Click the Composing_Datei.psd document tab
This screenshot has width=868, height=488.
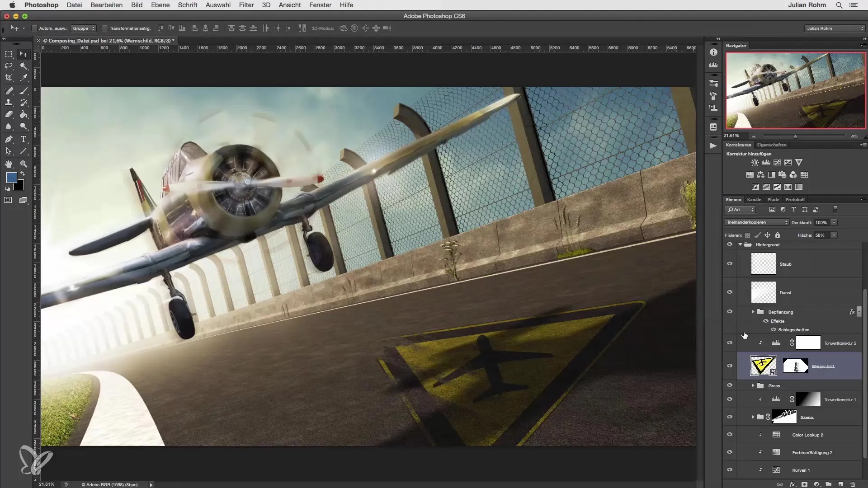pos(108,41)
